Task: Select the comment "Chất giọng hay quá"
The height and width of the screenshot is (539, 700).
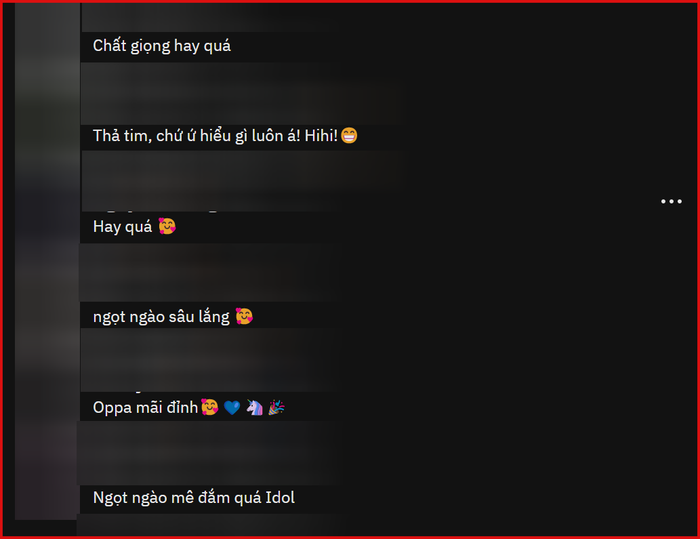Action: tap(162, 46)
